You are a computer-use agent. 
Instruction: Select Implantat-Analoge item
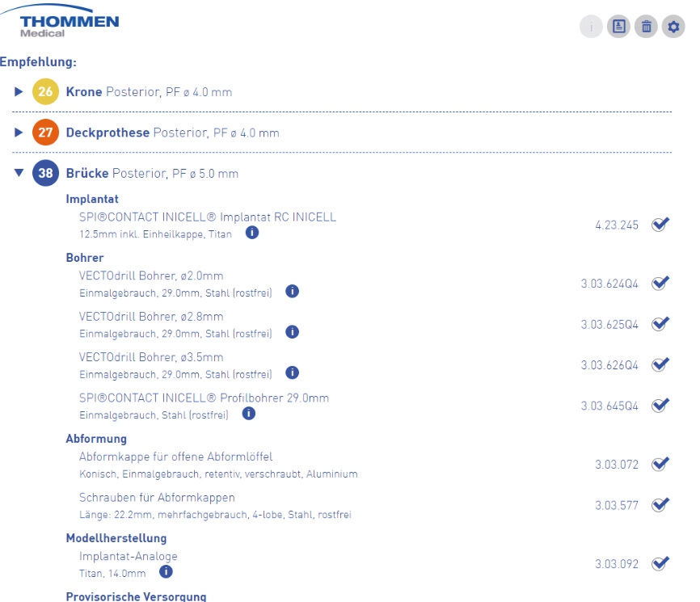[x=129, y=556]
